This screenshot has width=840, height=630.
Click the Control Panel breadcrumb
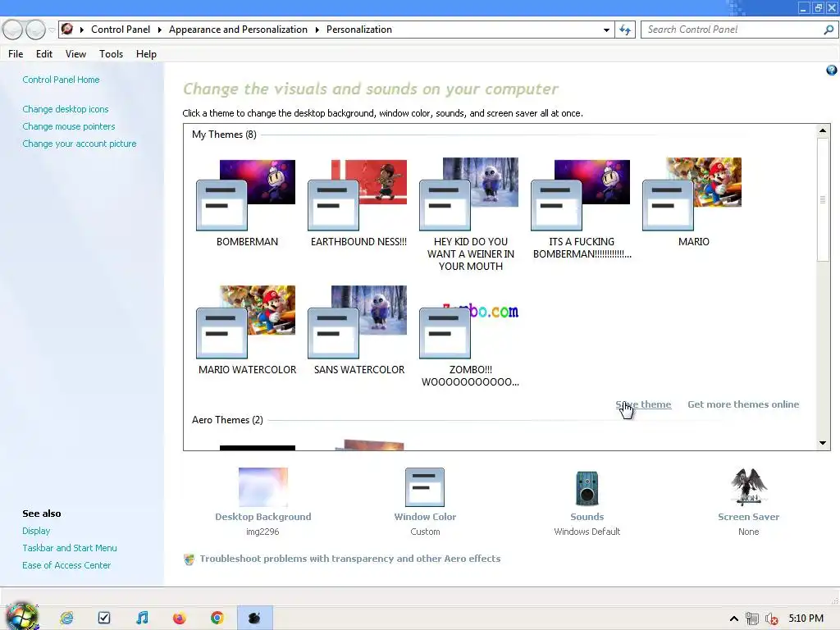121,30
